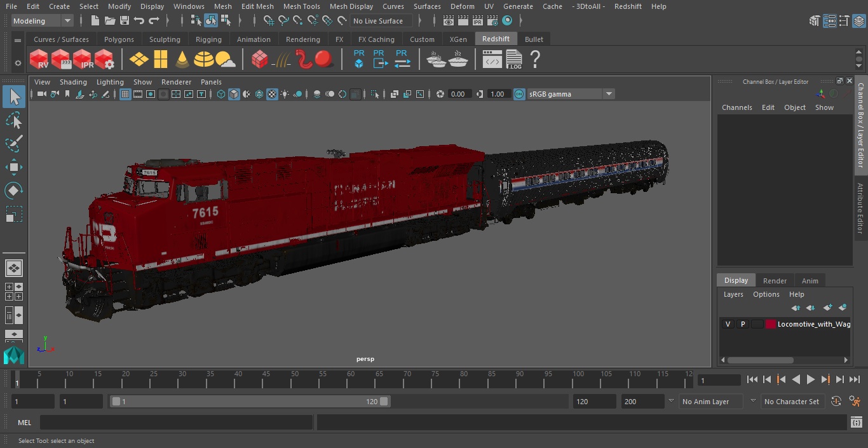868x448 pixels.
Task: Activate the Lasso Select tool
Action: (13, 120)
